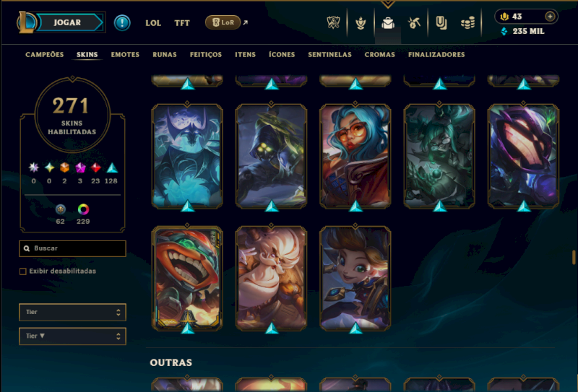Open the Loot hammer icon
This screenshot has height=392, width=578.
414,23
